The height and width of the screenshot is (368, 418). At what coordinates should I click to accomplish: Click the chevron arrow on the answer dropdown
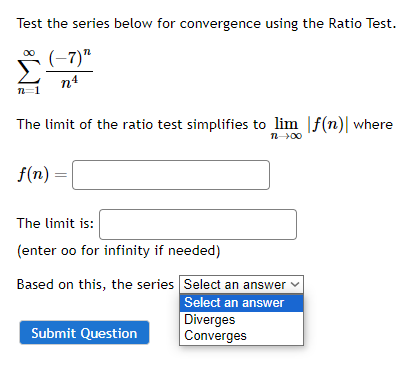point(295,284)
